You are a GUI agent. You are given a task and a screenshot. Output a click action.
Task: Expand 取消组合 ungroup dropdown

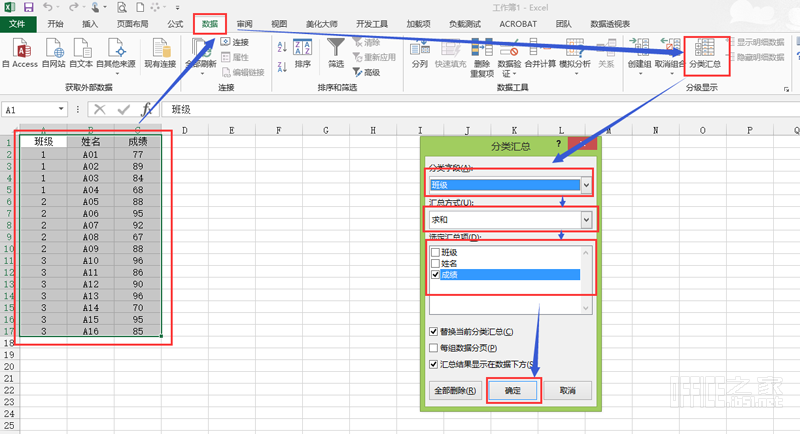(x=671, y=74)
